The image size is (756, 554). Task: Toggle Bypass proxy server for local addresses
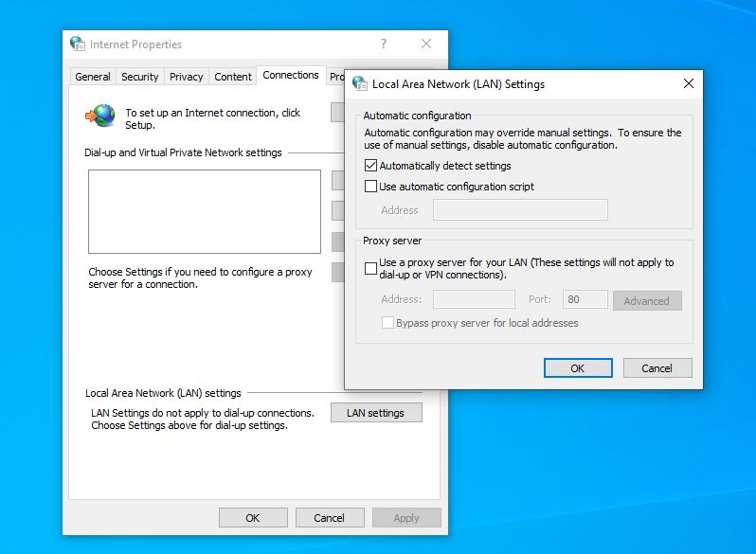[x=387, y=323]
